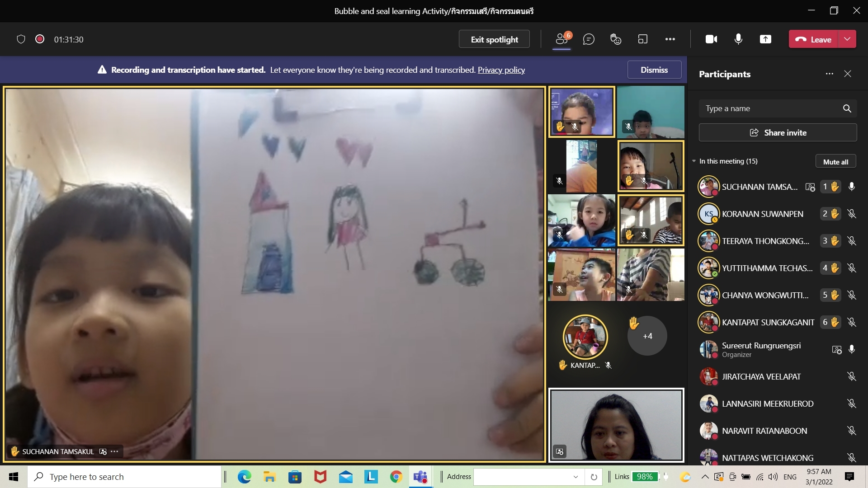This screenshot has width=868, height=488.
Task: Click the Mute all button
Action: (835, 162)
